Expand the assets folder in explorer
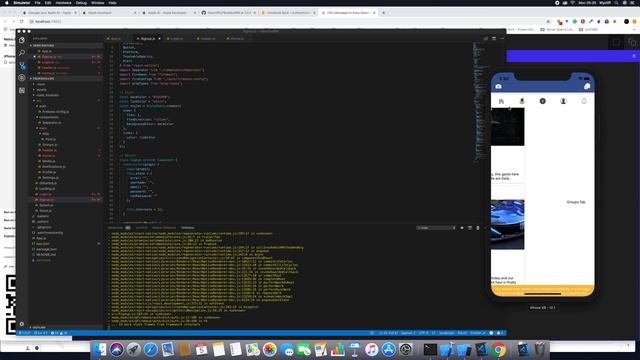The image size is (640, 360). point(41,89)
